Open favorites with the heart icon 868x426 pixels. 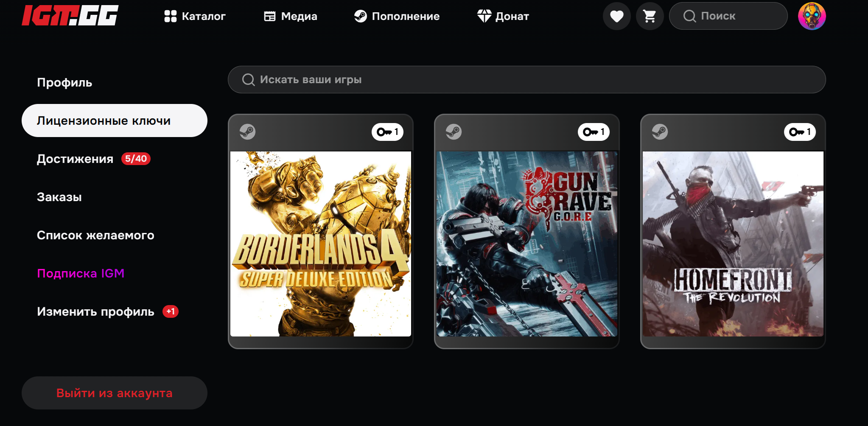[x=617, y=16]
